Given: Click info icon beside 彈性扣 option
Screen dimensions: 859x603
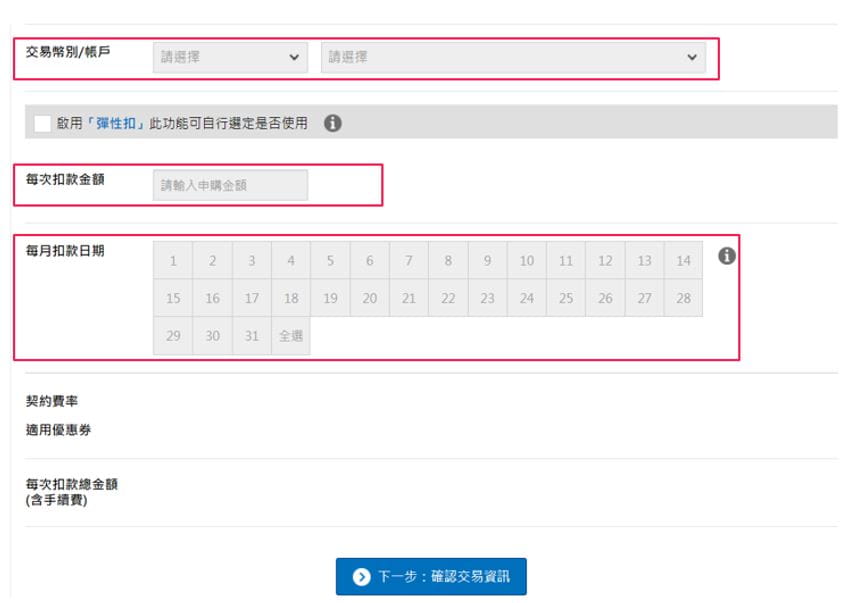Looking at the screenshot, I should click(333, 123).
